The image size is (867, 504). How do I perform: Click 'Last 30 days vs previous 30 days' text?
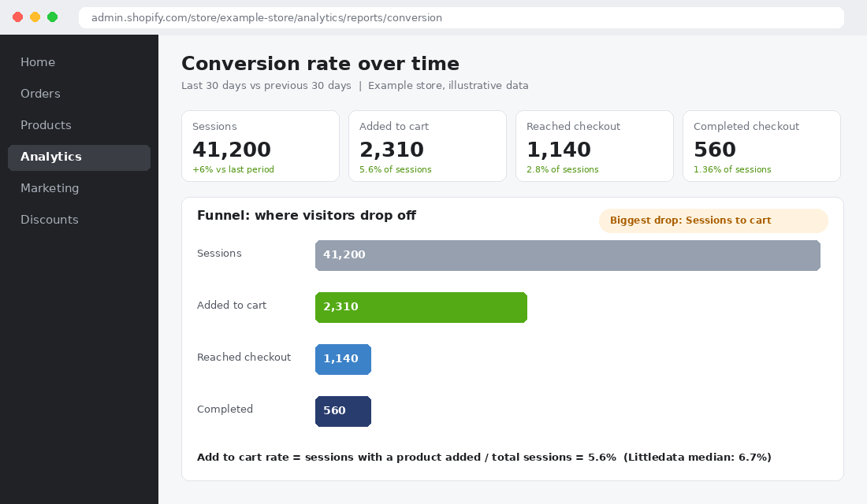[x=266, y=86]
